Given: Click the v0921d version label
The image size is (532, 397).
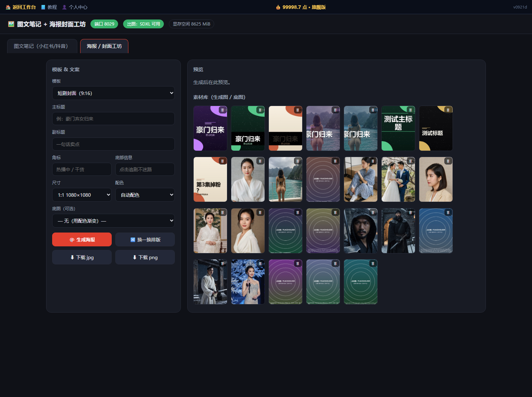Looking at the screenshot, I should tap(520, 7).
